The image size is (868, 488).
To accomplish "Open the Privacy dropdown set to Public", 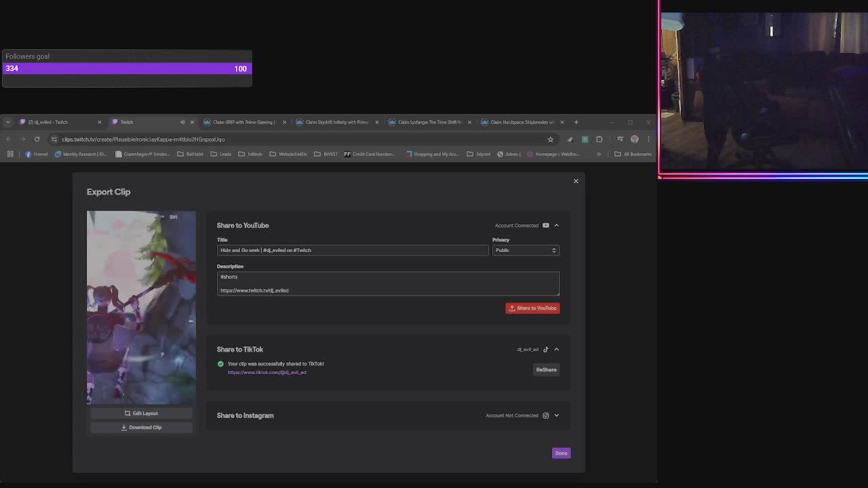I will coord(526,250).
